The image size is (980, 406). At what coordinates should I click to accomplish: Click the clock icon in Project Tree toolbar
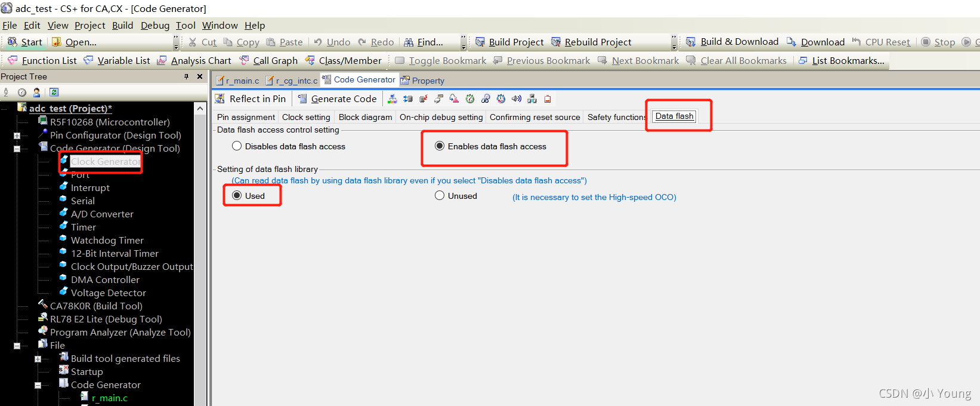tap(22, 93)
